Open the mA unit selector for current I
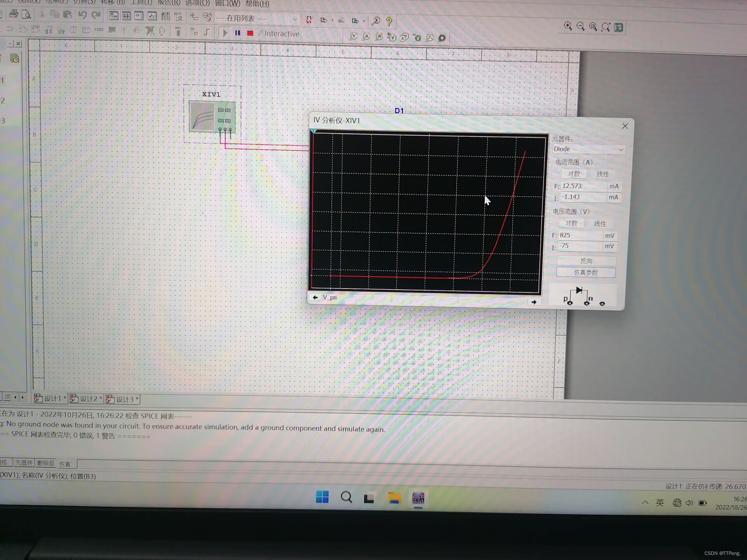The image size is (747, 560). tap(614, 198)
